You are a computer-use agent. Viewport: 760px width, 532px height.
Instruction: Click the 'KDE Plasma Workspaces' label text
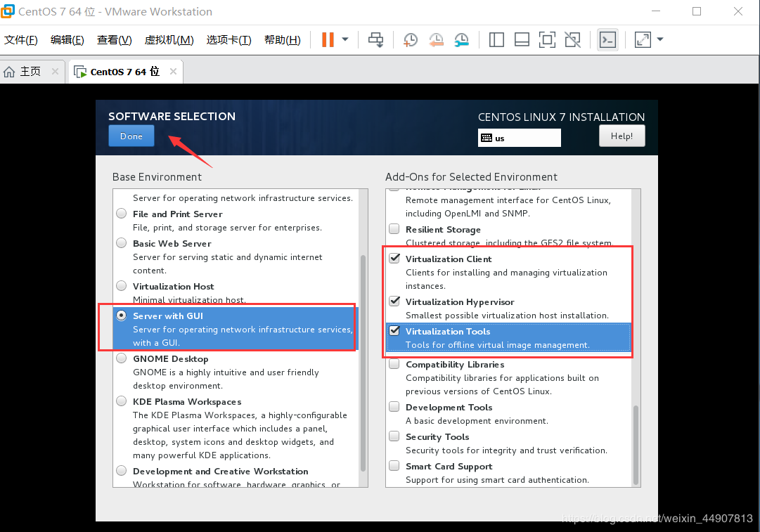click(x=187, y=402)
